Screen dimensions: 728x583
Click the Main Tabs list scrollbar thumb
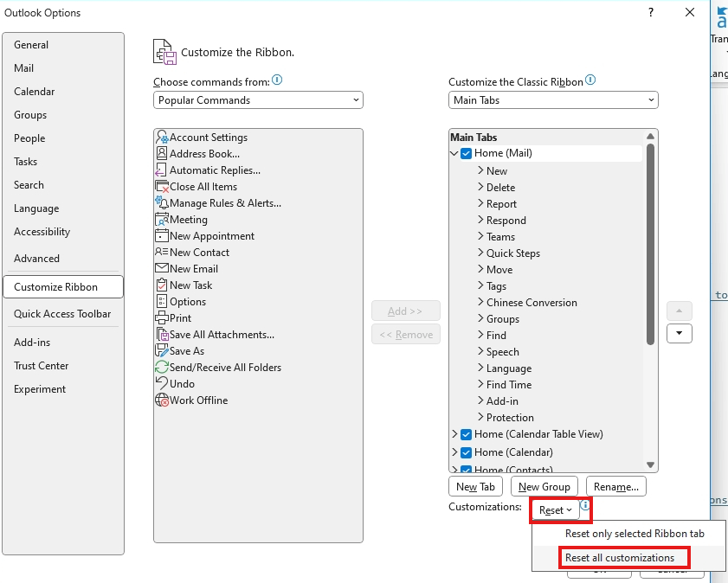click(x=650, y=245)
